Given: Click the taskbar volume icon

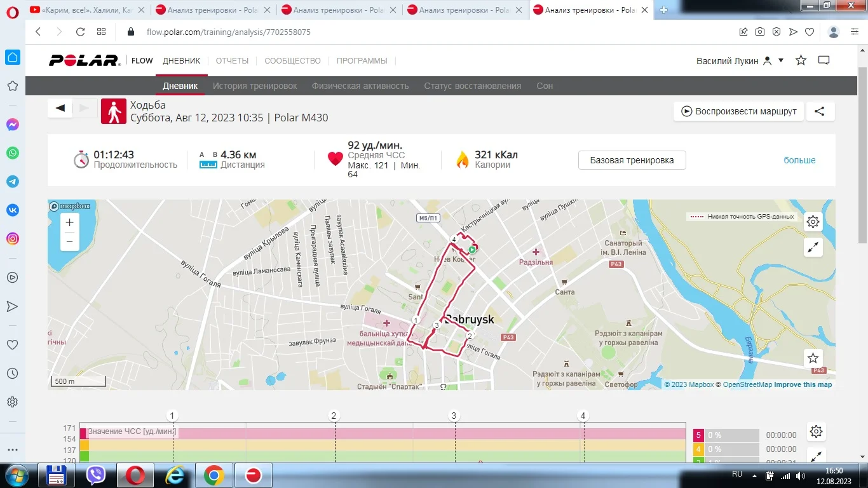Looking at the screenshot, I should pos(799,475).
